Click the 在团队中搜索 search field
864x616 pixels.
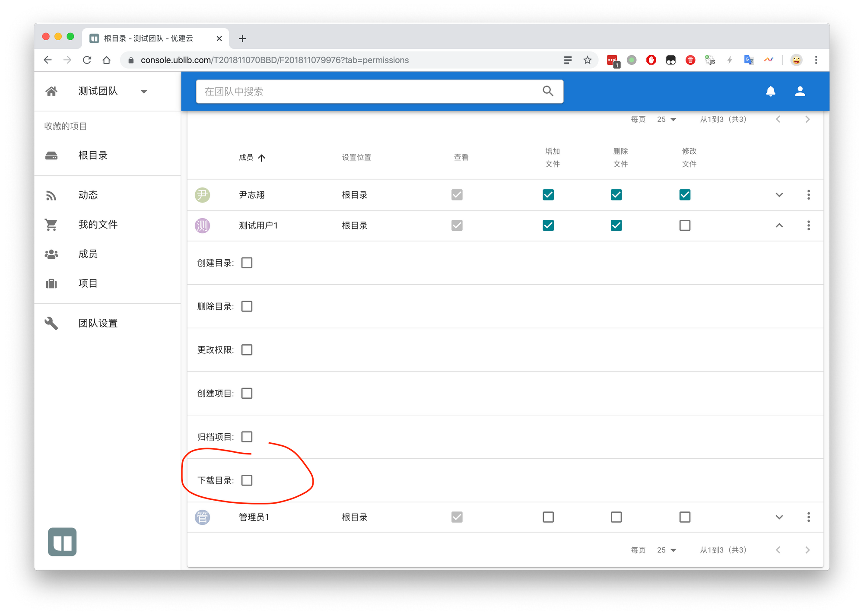367,92
